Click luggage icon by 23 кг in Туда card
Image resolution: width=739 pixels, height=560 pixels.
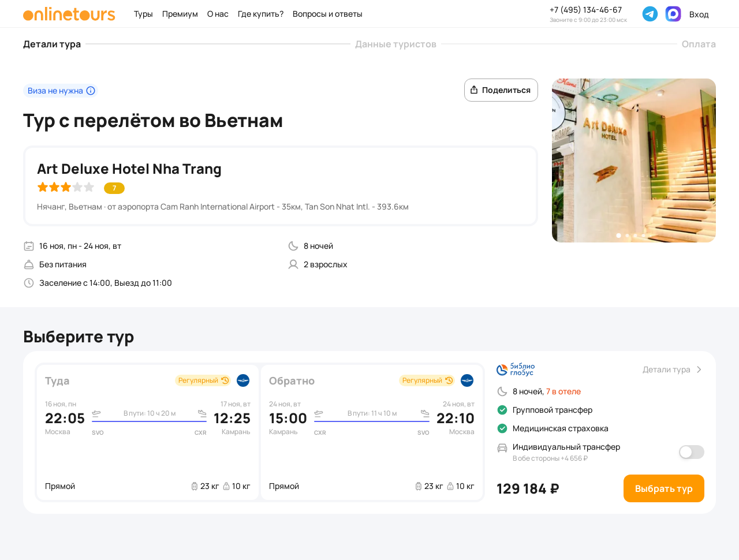click(x=195, y=486)
